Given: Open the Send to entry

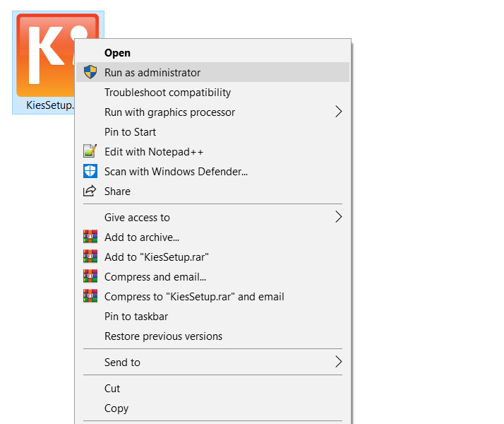Looking at the screenshot, I should tap(212, 363).
